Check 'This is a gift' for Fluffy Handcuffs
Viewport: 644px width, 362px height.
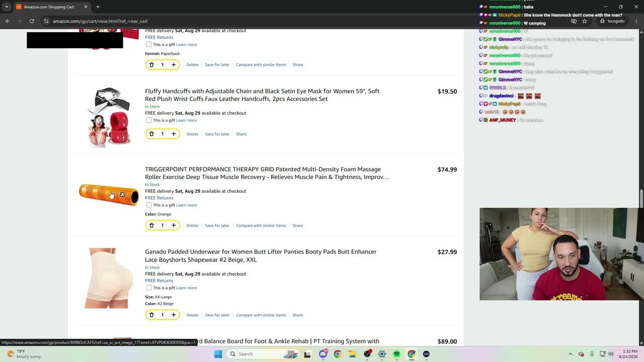tap(148, 120)
